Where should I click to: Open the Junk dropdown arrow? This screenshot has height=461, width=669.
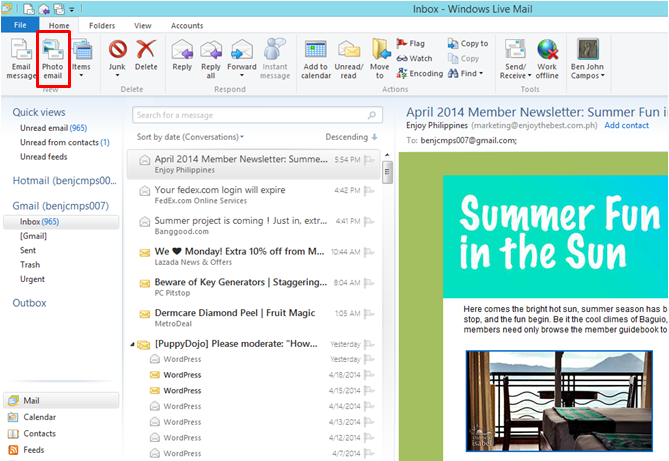click(x=117, y=76)
